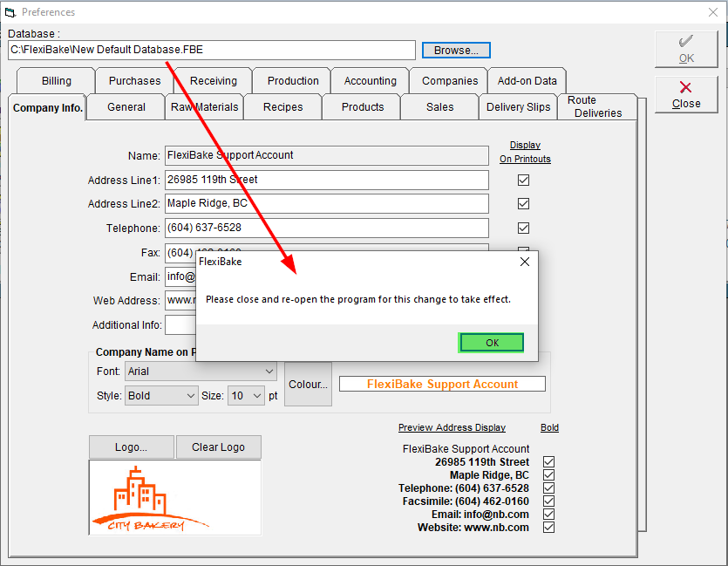Select the Company Info. tab
The height and width of the screenshot is (566, 728).
47,108
